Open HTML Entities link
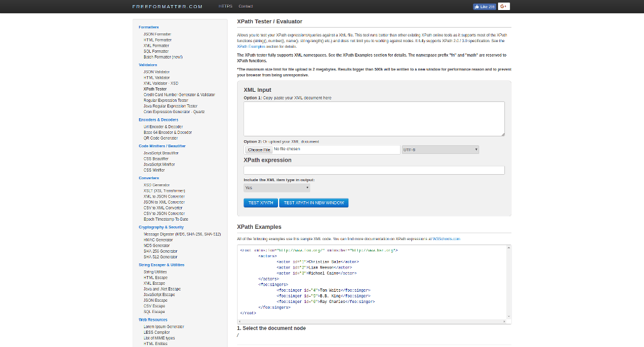The image size is (644, 347). click(156, 344)
